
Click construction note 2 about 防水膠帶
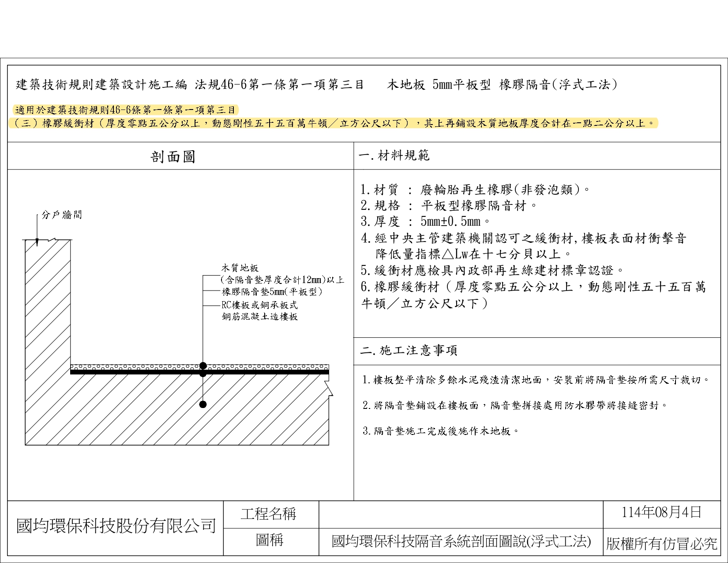[x=514, y=405]
